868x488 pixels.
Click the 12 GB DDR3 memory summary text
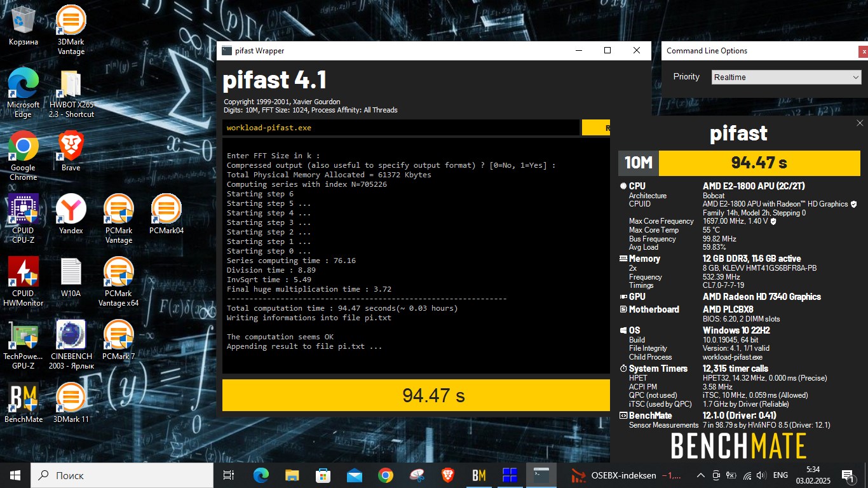tap(752, 259)
